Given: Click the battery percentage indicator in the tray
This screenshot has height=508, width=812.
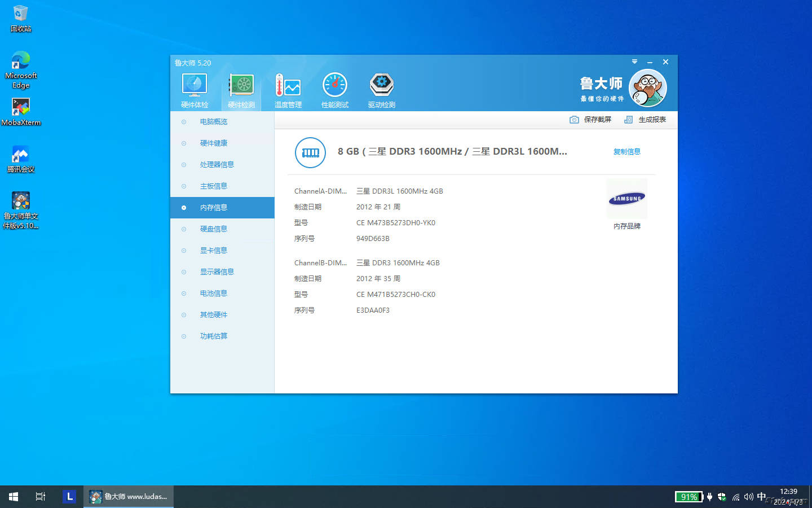Looking at the screenshot, I should tap(689, 497).
